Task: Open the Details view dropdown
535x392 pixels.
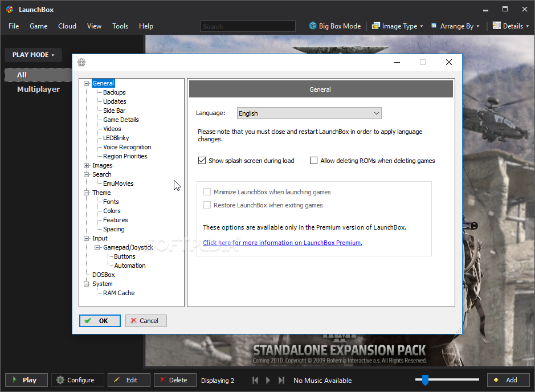Action: [511, 26]
